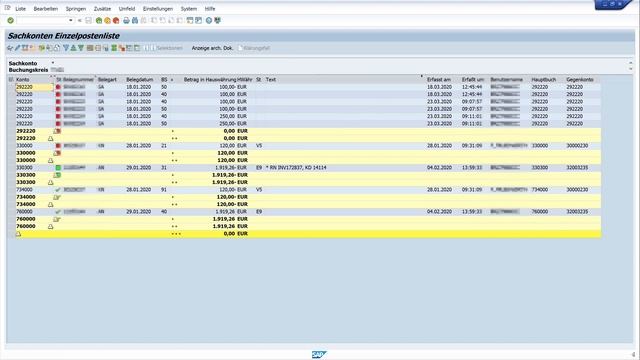Open the Umfeld menu
The height and width of the screenshot is (360, 640).
tap(127, 9)
